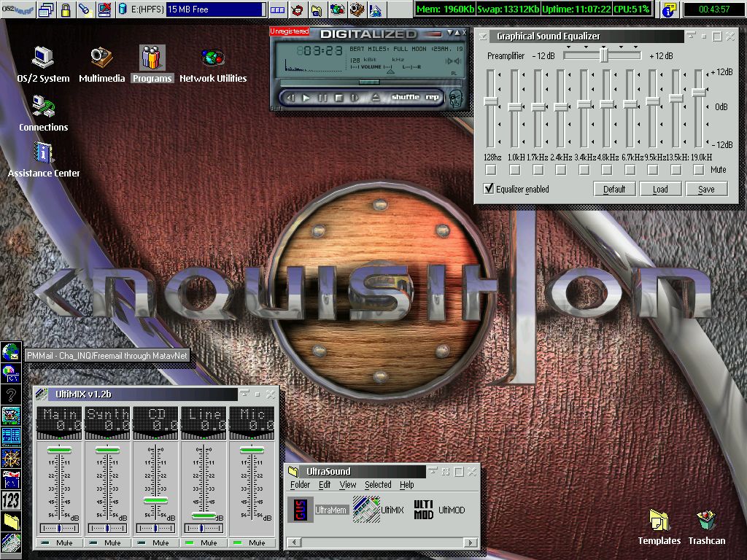Click the Default button in the equalizer

[614, 189]
